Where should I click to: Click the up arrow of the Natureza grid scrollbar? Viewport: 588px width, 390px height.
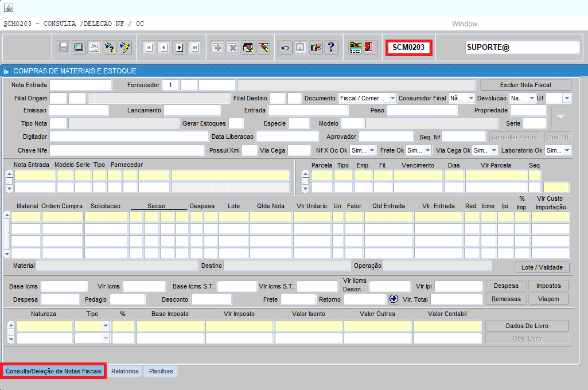[11, 325]
